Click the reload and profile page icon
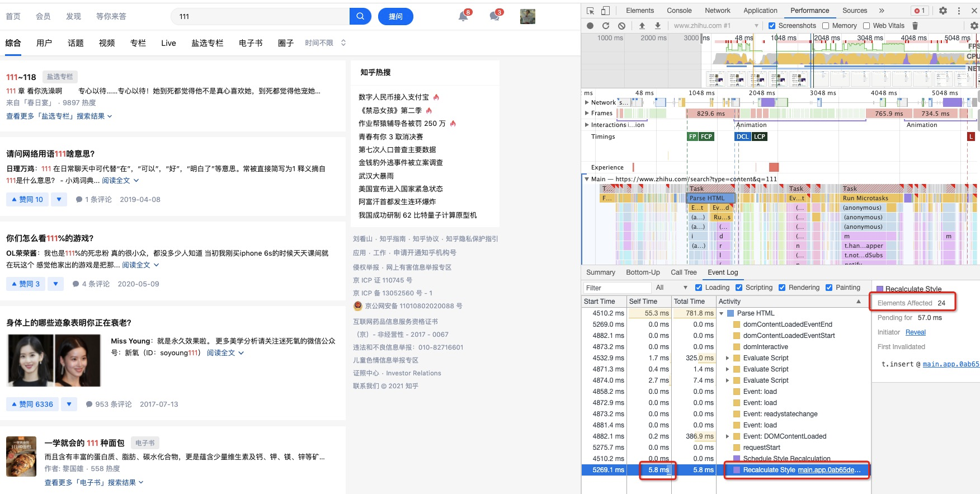The image size is (980, 494). pos(606,26)
